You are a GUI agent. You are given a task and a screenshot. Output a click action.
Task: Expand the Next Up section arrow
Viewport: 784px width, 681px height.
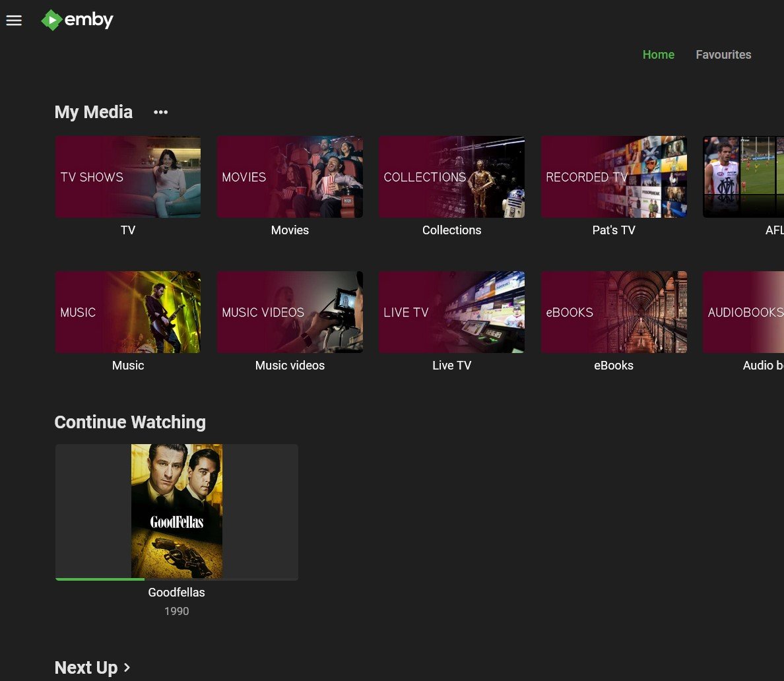point(127,668)
